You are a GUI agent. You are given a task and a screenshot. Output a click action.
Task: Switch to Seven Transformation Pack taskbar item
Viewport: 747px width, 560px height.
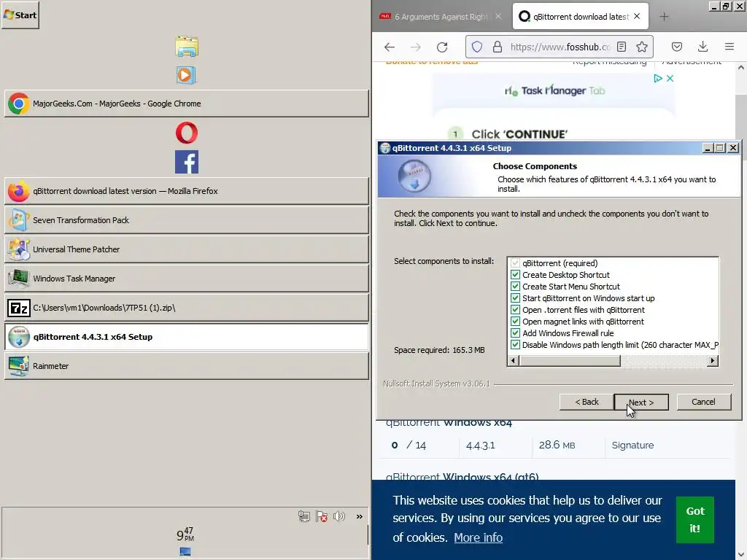point(186,220)
